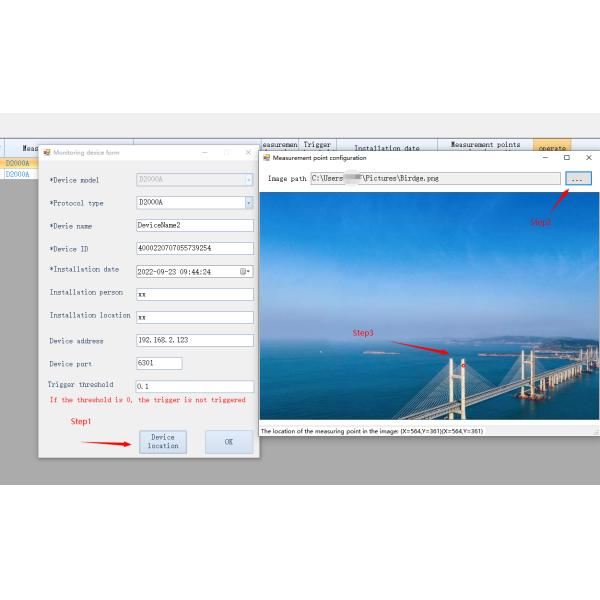Close the Measurement point configuration window
Screen dimensions: 600x600
[x=588, y=157]
